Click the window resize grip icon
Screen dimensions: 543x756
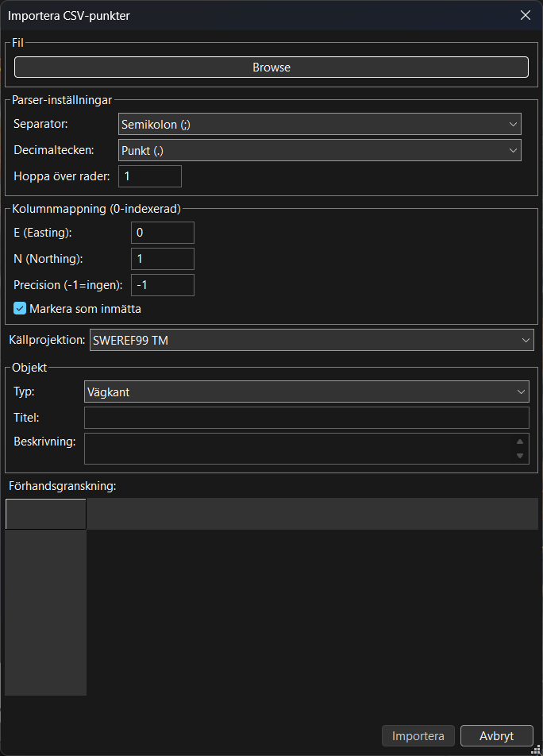[536, 750]
